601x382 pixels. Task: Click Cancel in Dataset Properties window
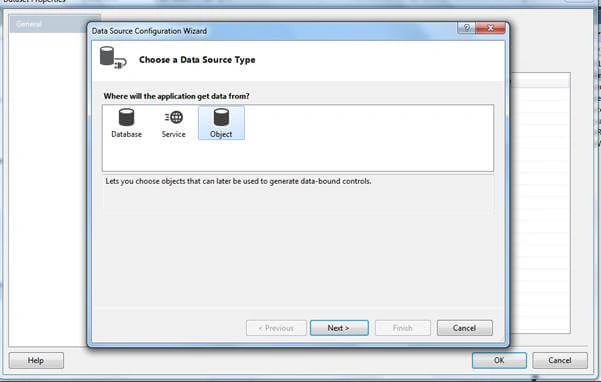point(560,361)
